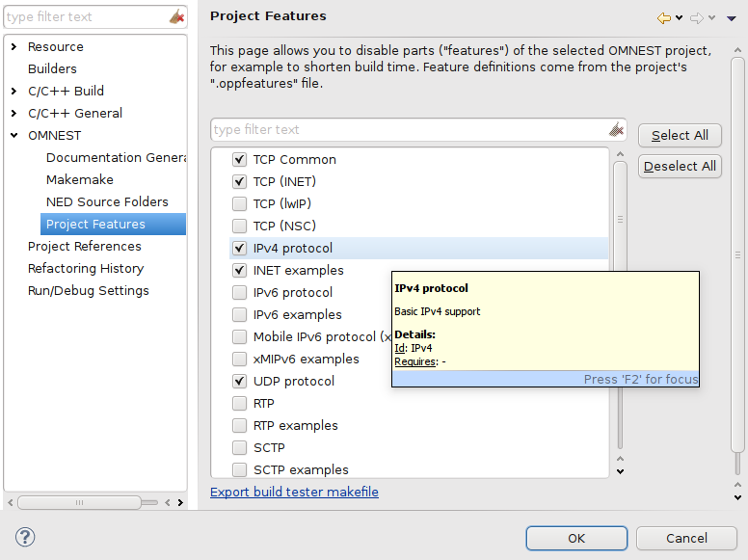Click the back navigation arrow icon
The image size is (748, 560).
[663, 18]
